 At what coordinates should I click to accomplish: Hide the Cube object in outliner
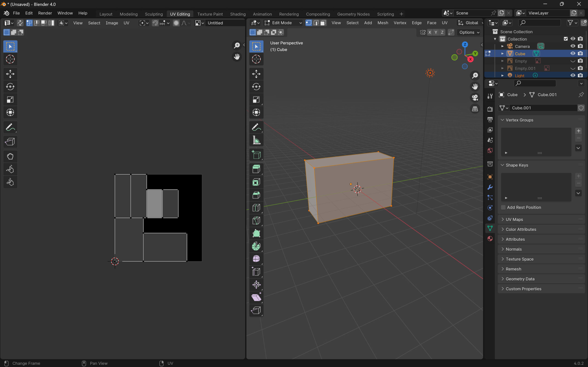point(573,53)
